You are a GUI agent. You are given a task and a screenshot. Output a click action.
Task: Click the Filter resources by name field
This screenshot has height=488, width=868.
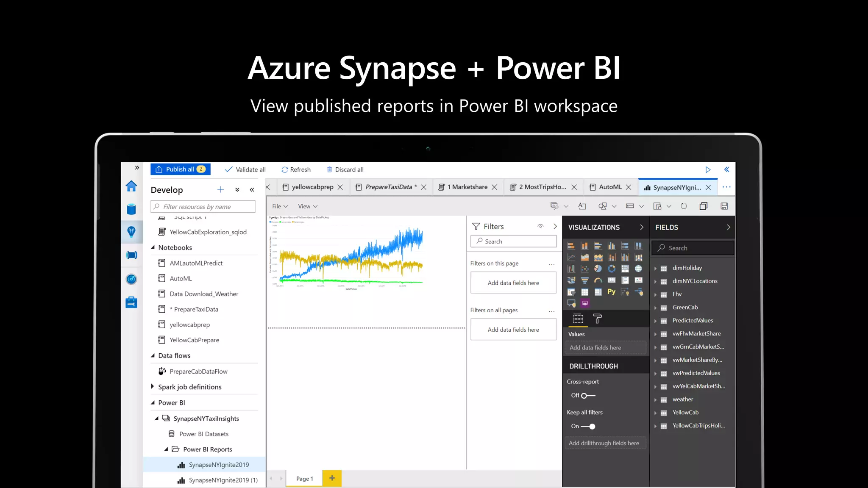[203, 206]
